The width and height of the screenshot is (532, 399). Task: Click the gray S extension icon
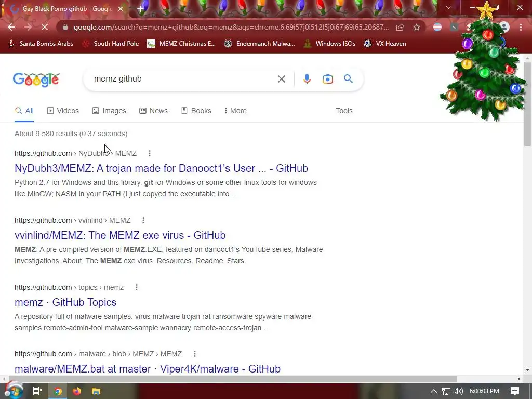coord(454,27)
